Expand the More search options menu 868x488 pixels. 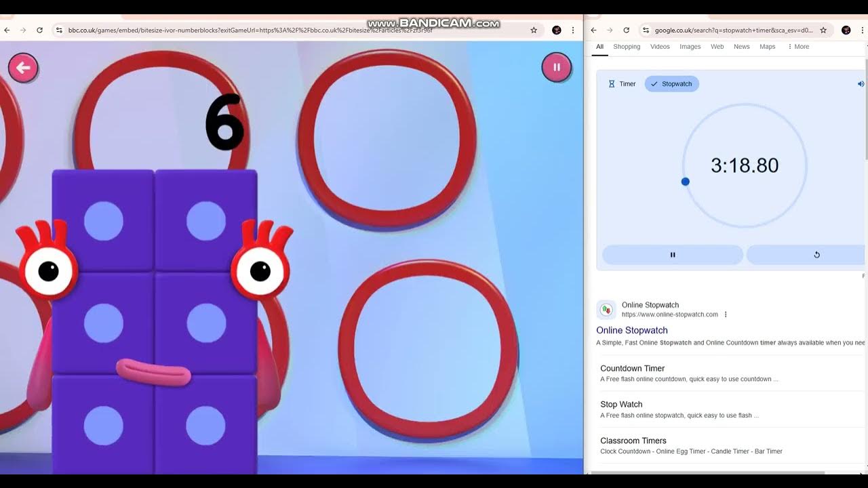[798, 47]
